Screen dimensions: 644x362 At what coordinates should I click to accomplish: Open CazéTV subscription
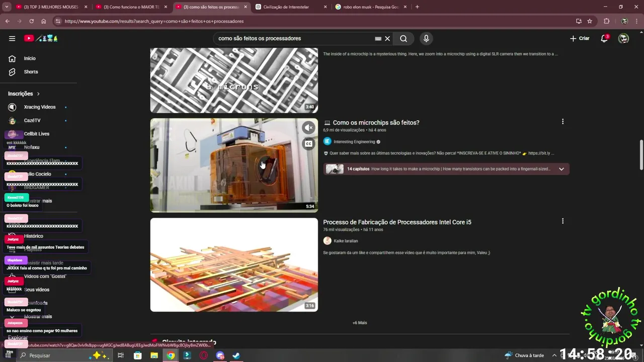click(x=32, y=121)
